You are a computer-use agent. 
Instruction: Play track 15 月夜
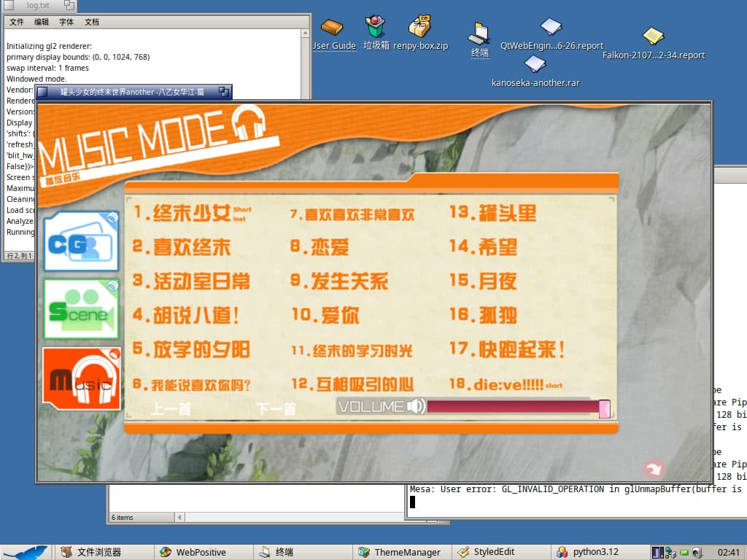tap(484, 281)
